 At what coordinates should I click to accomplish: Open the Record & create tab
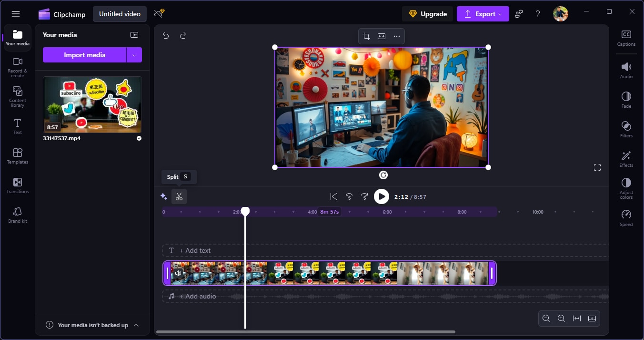click(x=18, y=67)
